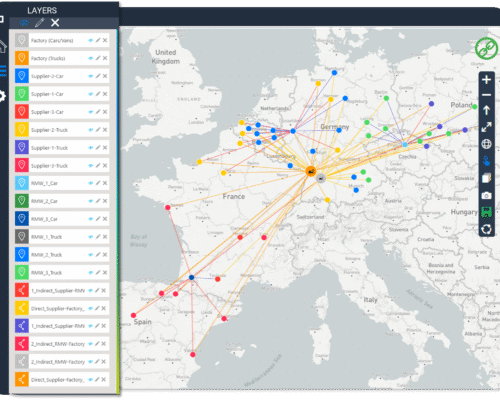Toggle visibility of Supplier-1-Car layer
This screenshot has width=500, height=400.
pos(90,94)
